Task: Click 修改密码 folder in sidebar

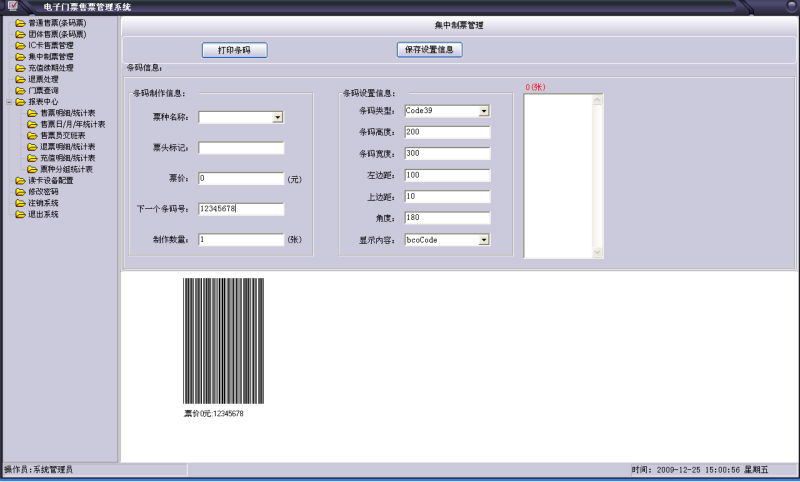Action: pos(43,192)
